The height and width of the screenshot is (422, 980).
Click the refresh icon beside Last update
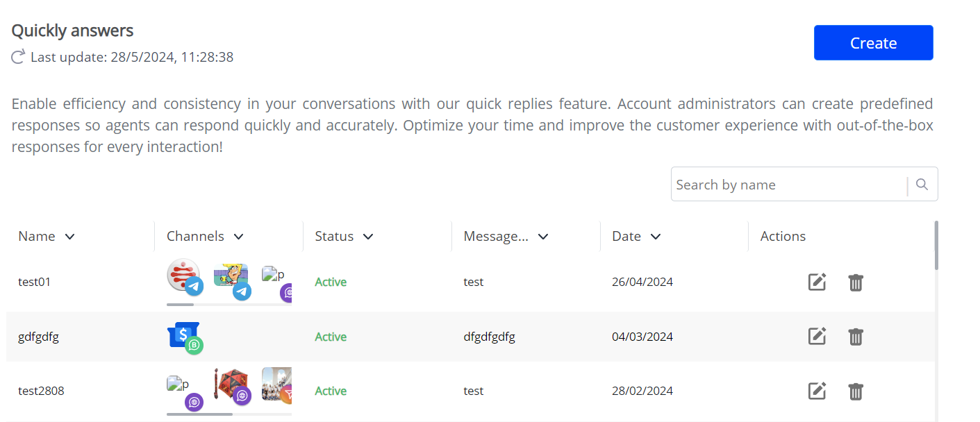[19, 57]
